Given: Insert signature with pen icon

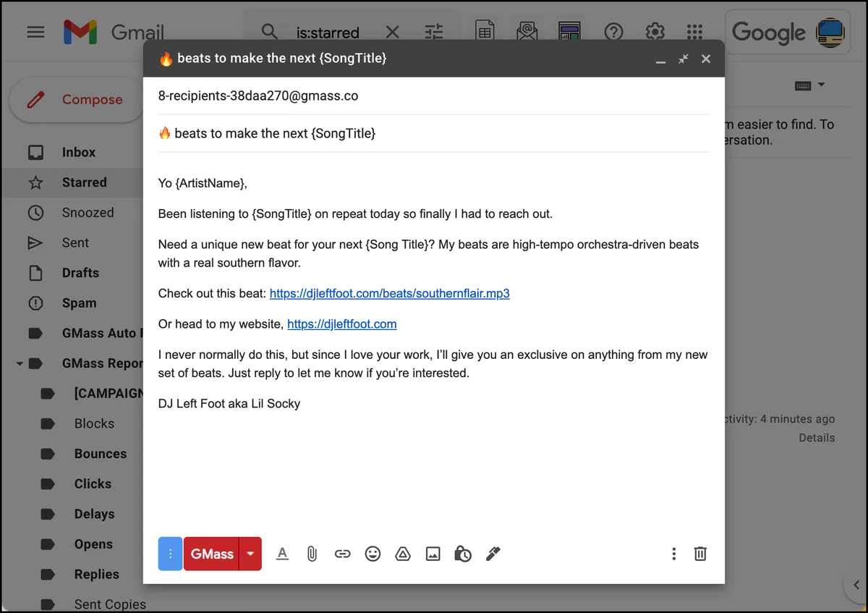Looking at the screenshot, I should (x=493, y=554).
